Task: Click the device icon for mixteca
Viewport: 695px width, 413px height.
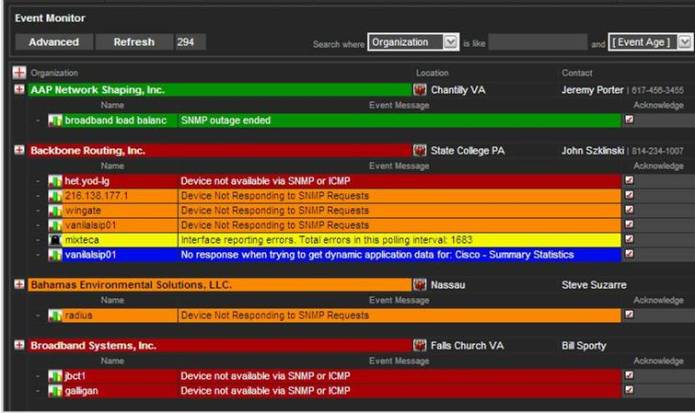Action: click(55, 240)
